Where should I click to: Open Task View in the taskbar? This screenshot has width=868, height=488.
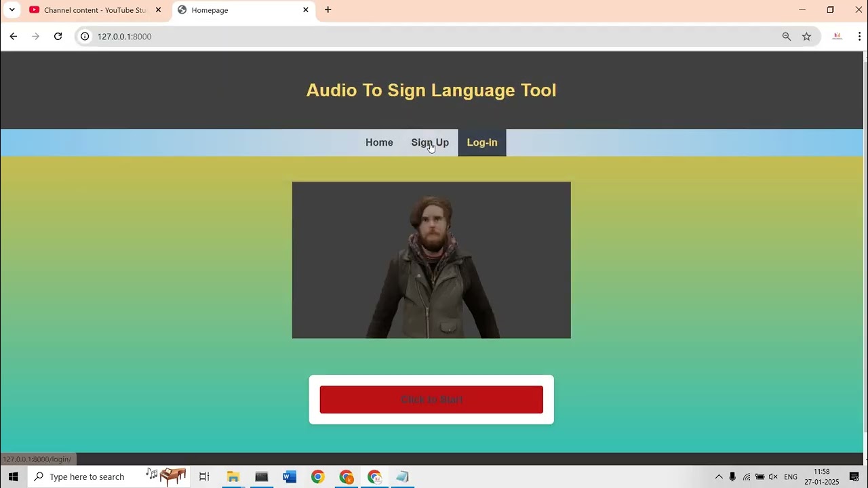point(204,476)
